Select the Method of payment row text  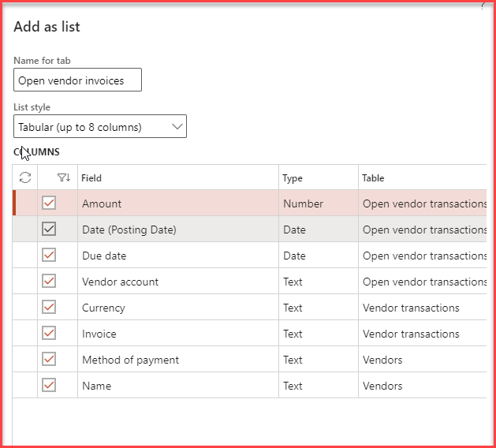[x=130, y=360]
